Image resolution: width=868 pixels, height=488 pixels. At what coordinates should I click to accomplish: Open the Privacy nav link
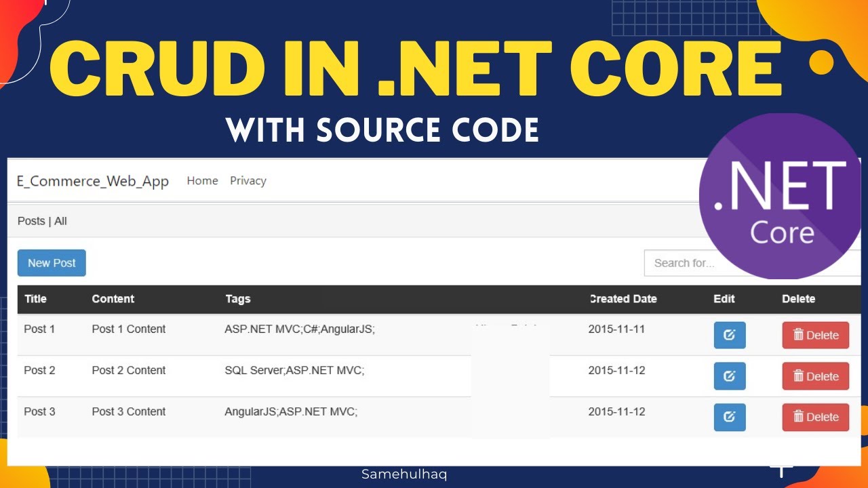point(248,181)
